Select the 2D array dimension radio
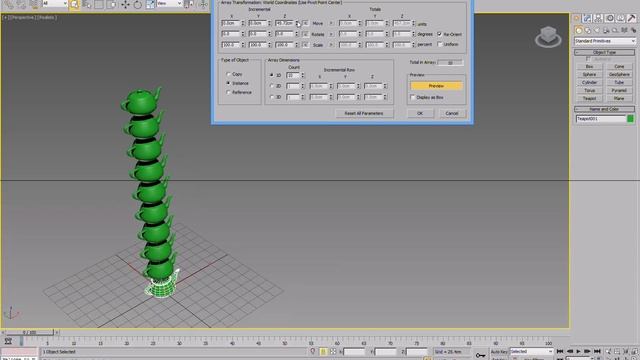Viewport: 640px width, 360px height. [x=272, y=86]
